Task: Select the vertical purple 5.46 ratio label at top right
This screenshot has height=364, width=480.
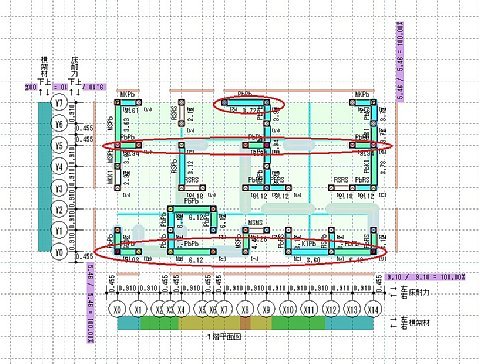Action: pos(400,62)
